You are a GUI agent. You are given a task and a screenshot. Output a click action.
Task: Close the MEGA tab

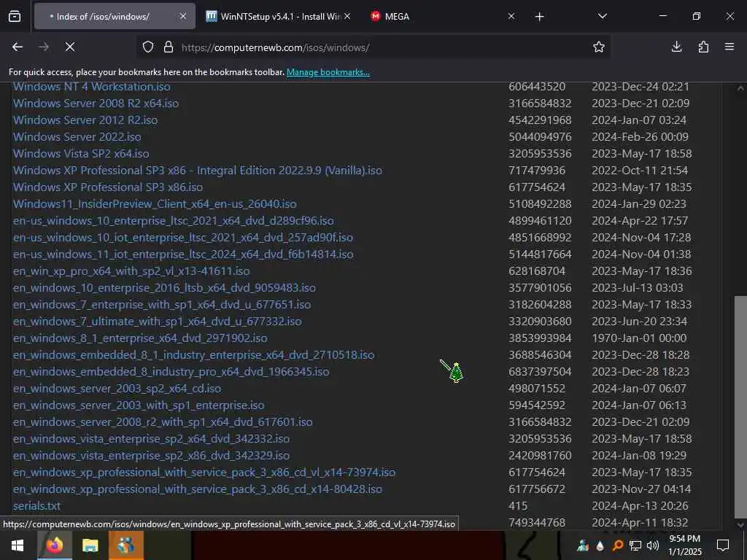pos(511,16)
